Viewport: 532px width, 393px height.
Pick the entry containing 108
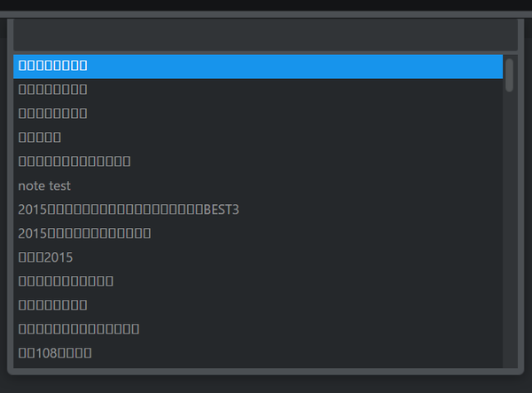[x=258, y=353]
